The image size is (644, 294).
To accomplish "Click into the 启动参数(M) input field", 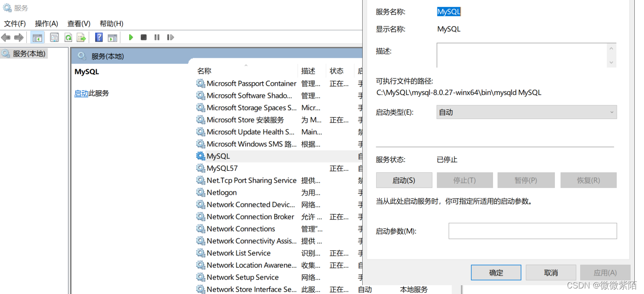I will pos(533,231).
